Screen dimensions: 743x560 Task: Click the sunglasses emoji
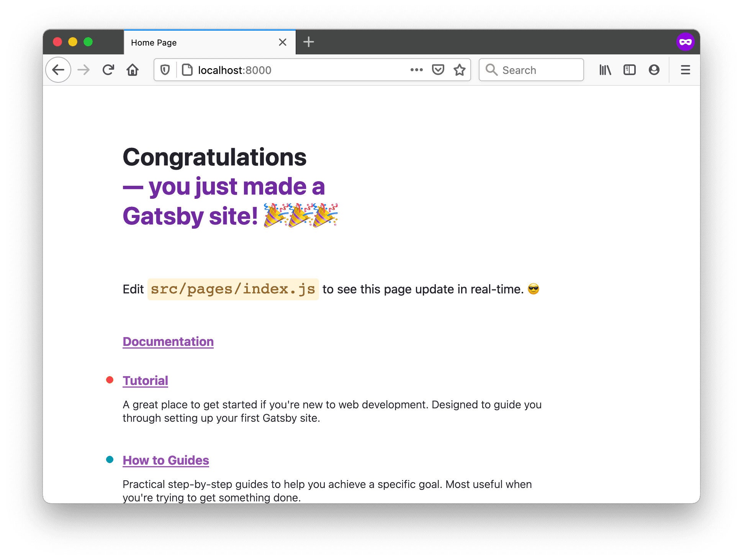click(533, 289)
